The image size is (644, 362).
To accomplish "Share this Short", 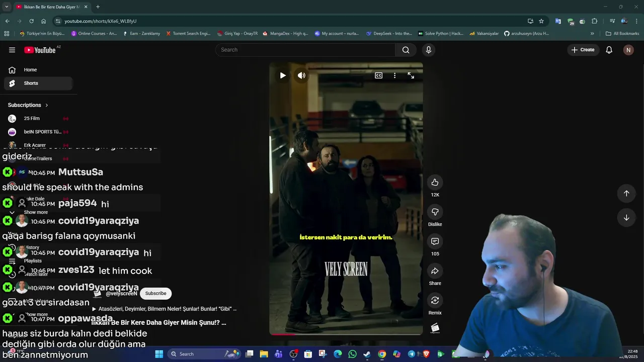I will 435,271.
